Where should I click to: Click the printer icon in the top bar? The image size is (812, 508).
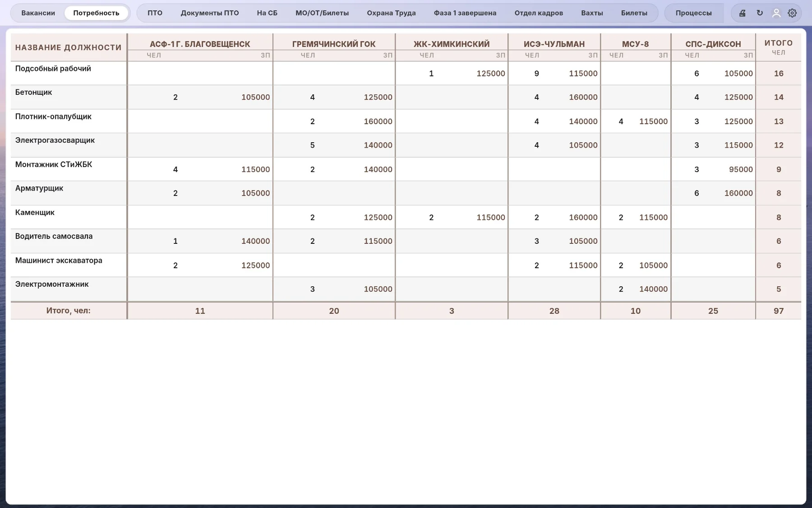tap(743, 13)
